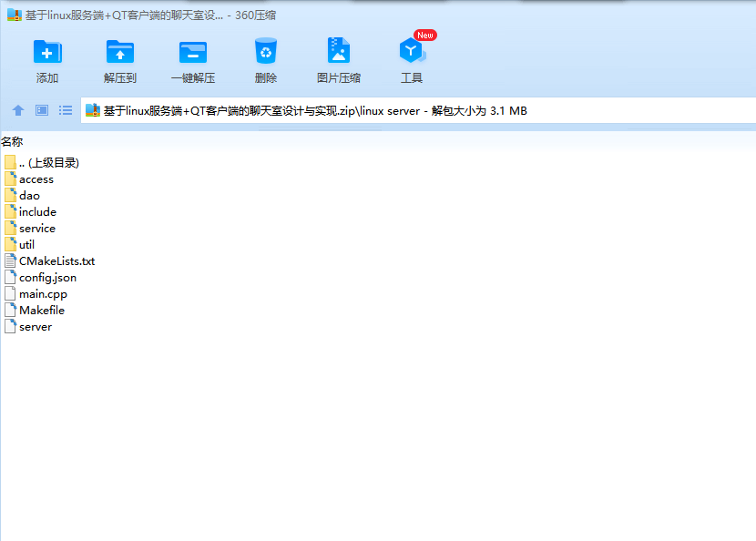Click the 图片压缩 label text
This screenshot has height=541, width=756.
[x=339, y=78]
